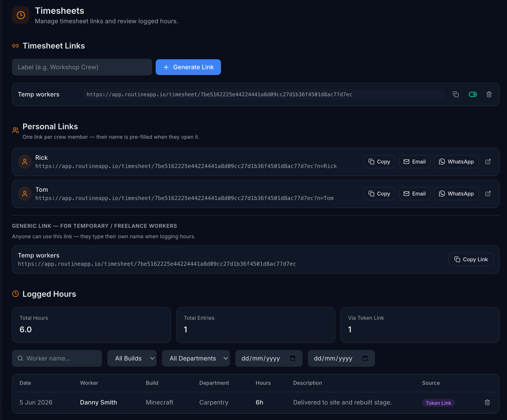Delete the Danny Smith logged entry
This screenshot has height=420, width=507.
[487, 402]
